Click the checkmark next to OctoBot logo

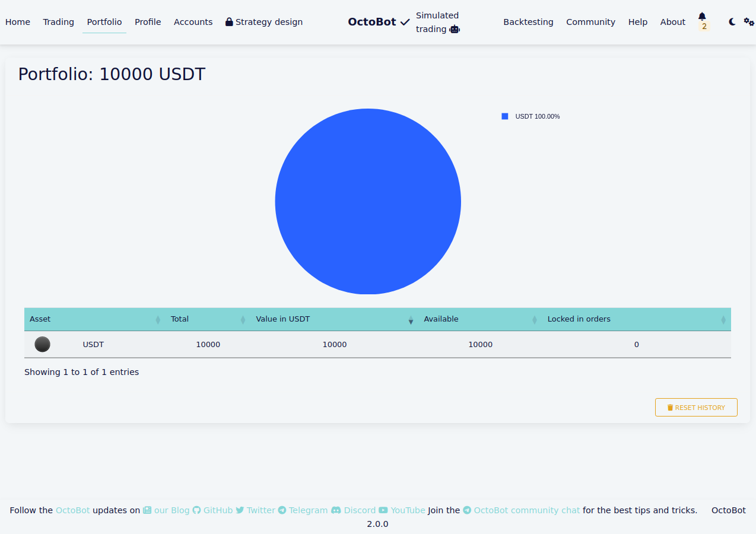(x=406, y=21)
